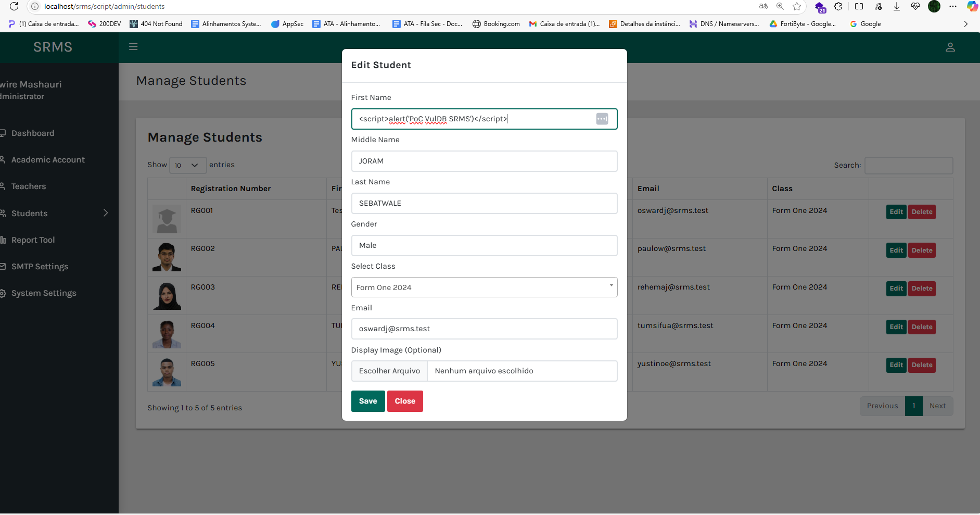Click the Email field in Edit Student

tap(484, 329)
